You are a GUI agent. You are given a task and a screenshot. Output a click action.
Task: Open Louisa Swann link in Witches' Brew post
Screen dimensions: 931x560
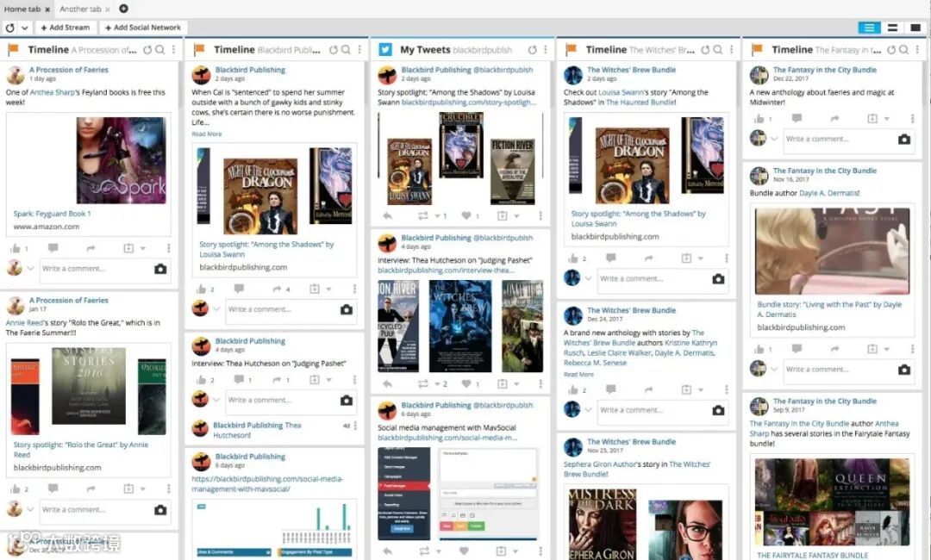coord(621,92)
